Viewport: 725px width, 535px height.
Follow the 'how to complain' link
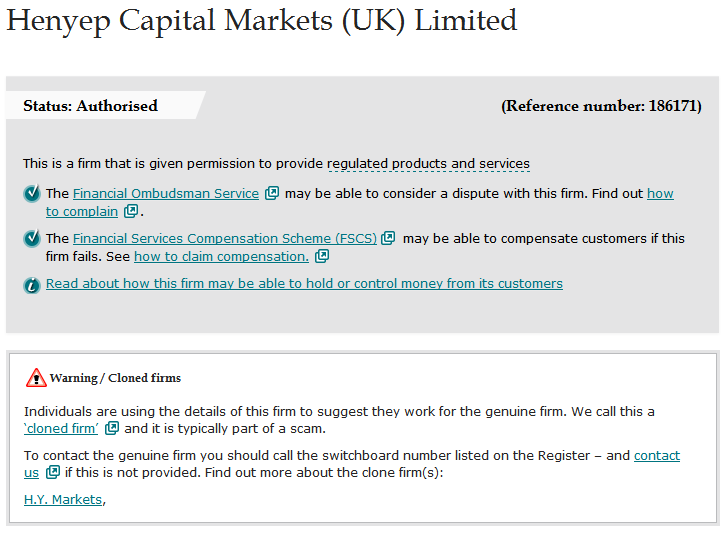(82, 211)
